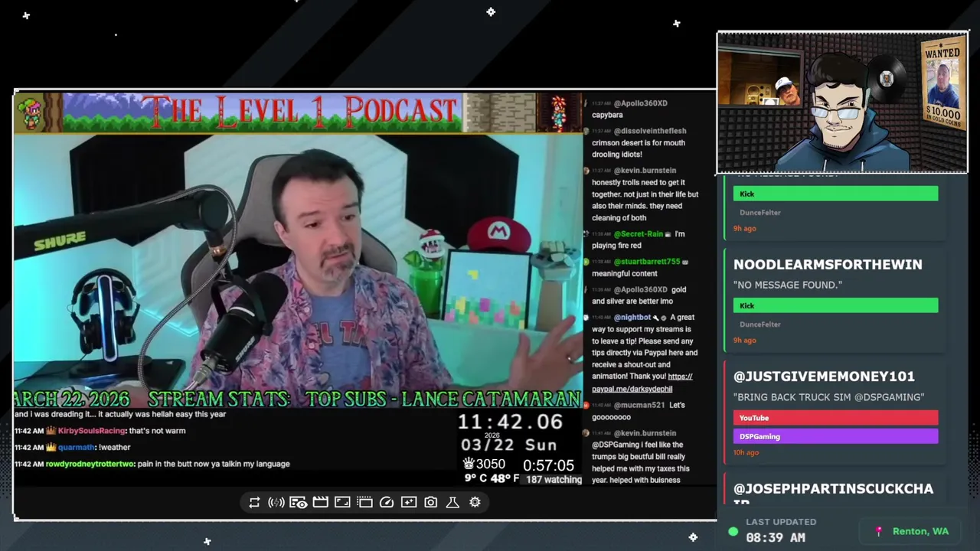Click the green status dot beside Last Updated
980x551 pixels.
(x=733, y=531)
